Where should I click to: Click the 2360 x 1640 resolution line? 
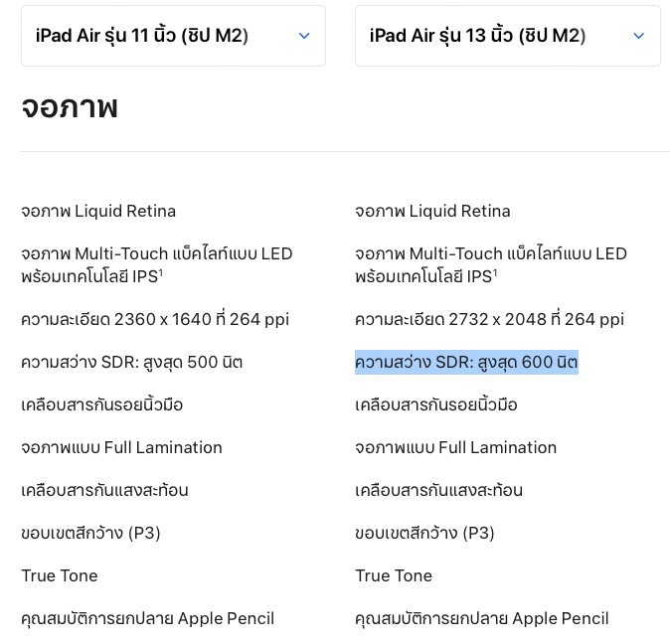(x=155, y=319)
